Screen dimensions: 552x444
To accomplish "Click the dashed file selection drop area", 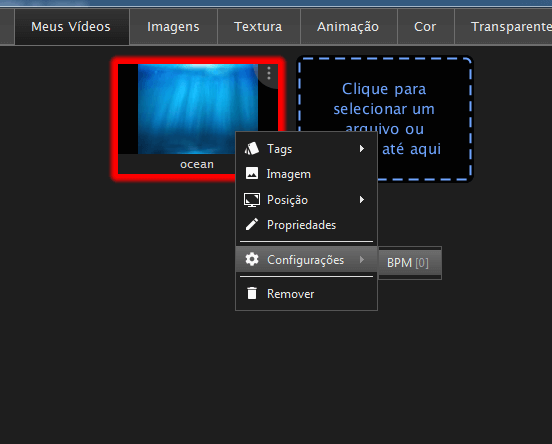I will coord(384,119).
